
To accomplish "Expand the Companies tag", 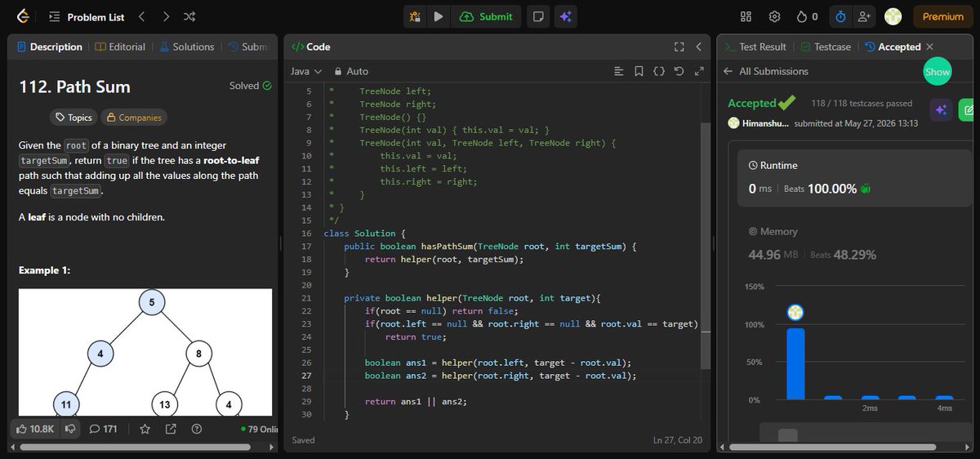I will coord(133,118).
